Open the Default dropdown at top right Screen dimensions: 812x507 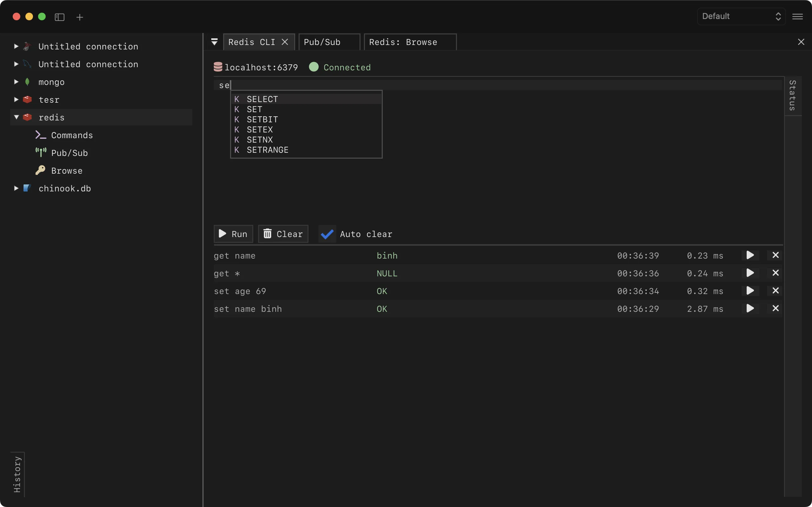point(740,16)
